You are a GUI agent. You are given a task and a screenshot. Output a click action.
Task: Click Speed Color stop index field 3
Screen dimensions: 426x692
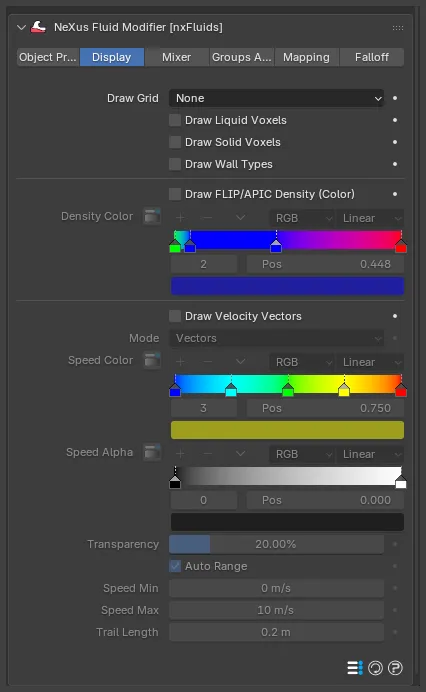tap(204, 408)
